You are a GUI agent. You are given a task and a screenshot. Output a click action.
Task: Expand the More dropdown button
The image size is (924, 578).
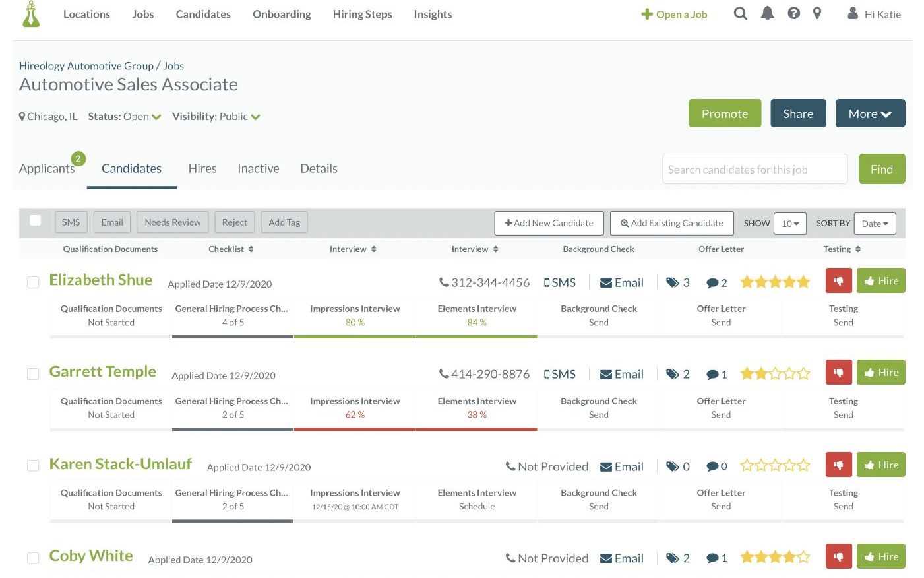[x=869, y=113]
